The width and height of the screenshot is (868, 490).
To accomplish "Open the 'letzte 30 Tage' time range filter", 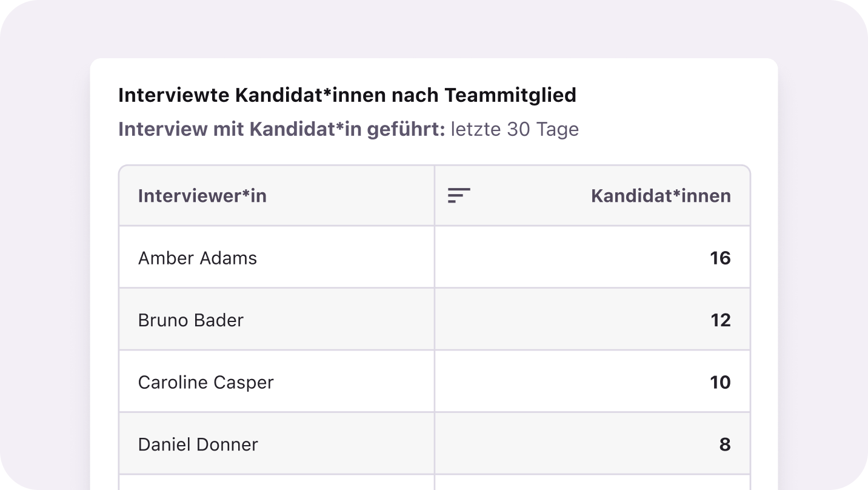I will (515, 129).
